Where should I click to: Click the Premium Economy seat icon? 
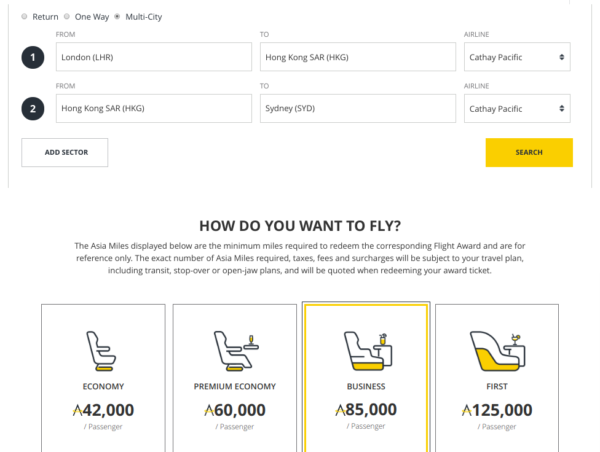(234, 350)
